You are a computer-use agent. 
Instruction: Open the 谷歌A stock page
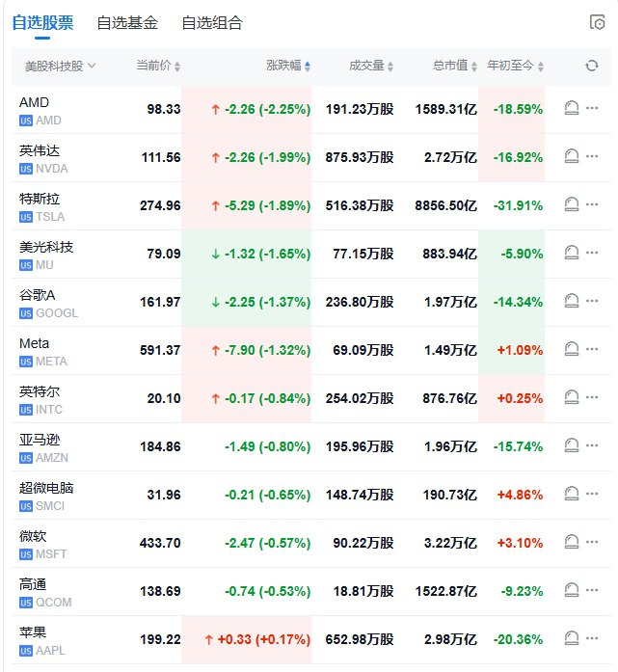(37, 295)
